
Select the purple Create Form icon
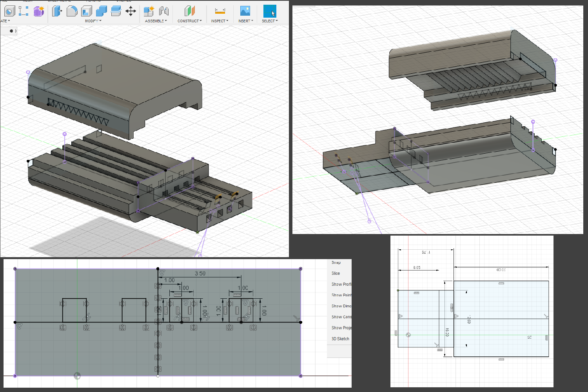tap(38, 11)
